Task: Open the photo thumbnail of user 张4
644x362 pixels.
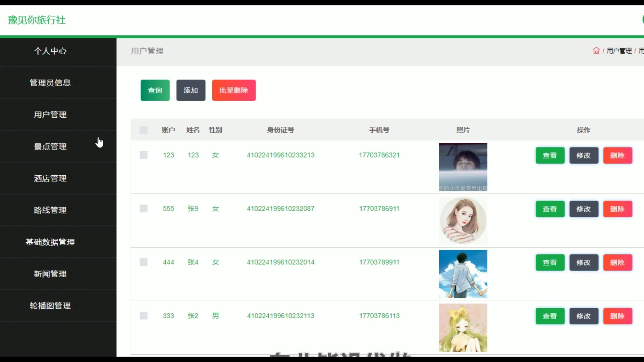Action: pyautogui.click(x=463, y=274)
